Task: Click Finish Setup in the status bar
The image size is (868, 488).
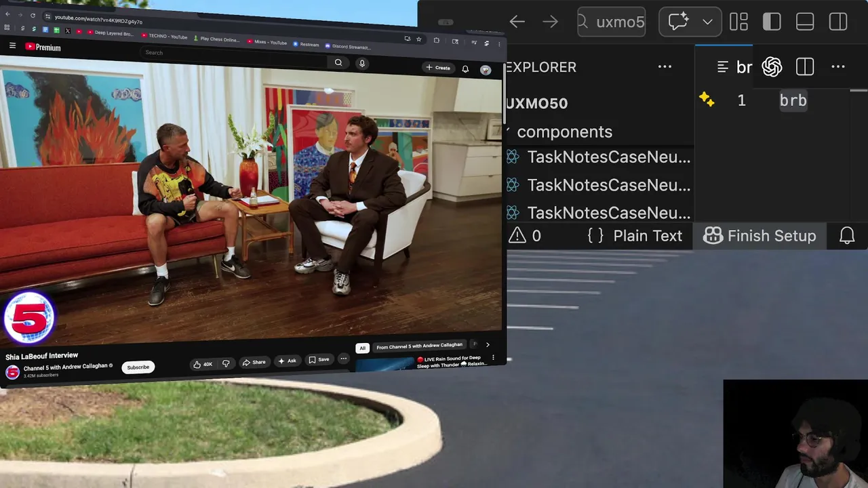Action: (x=759, y=236)
